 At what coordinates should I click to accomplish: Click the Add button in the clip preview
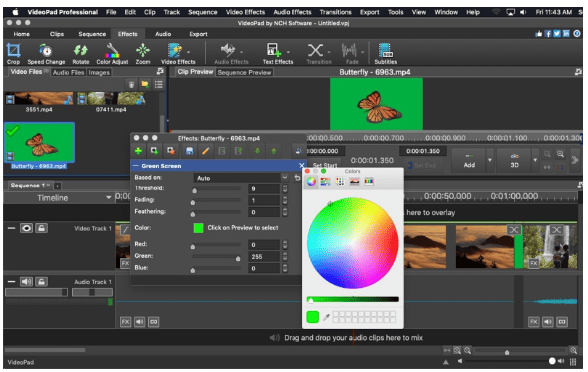pos(469,160)
